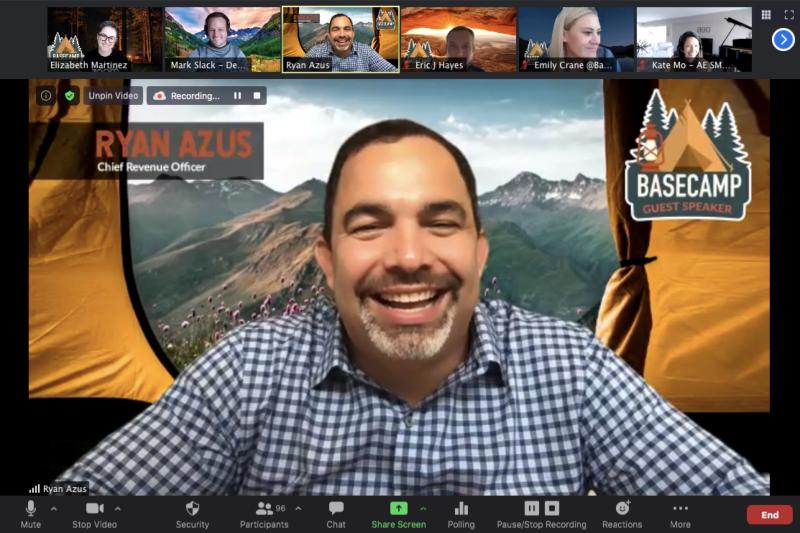Select Emily Crane video thumbnail

[x=576, y=39]
